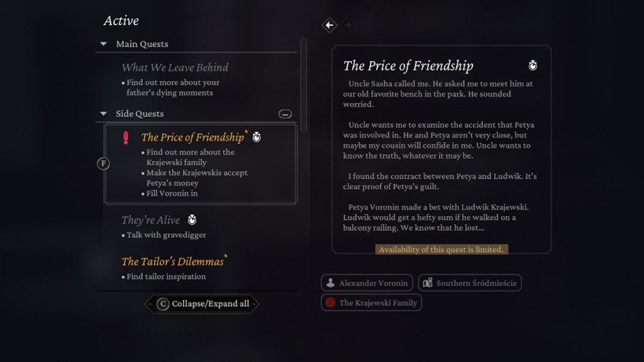Click the Availability of this quest is limited banner
This screenshot has width=644, height=362.
[441, 250]
